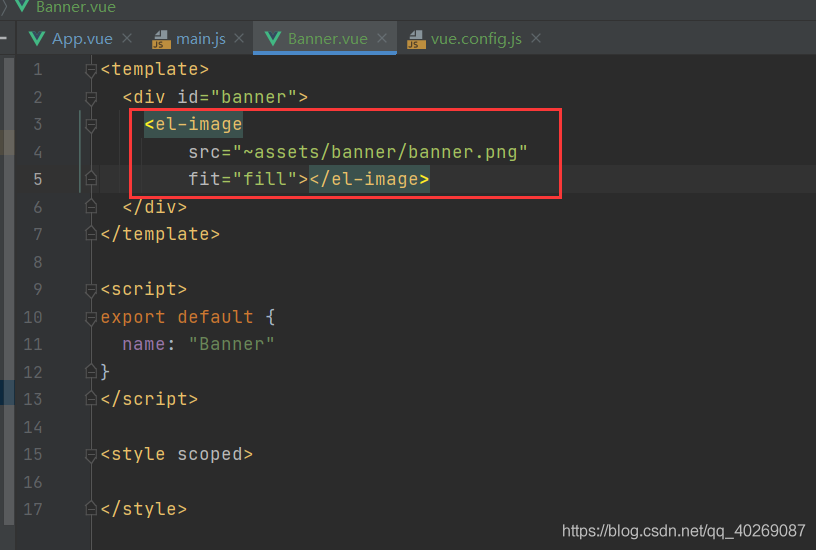Image resolution: width=816 pixels, height=550 pixels.
Task: Click the fold end marker at line 7
Action: tap(91, 234)
